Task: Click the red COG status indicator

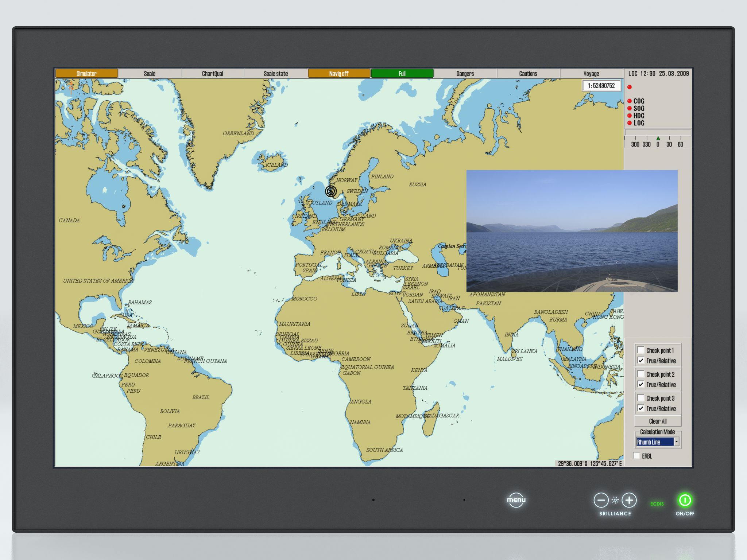Action: point(630,101)
